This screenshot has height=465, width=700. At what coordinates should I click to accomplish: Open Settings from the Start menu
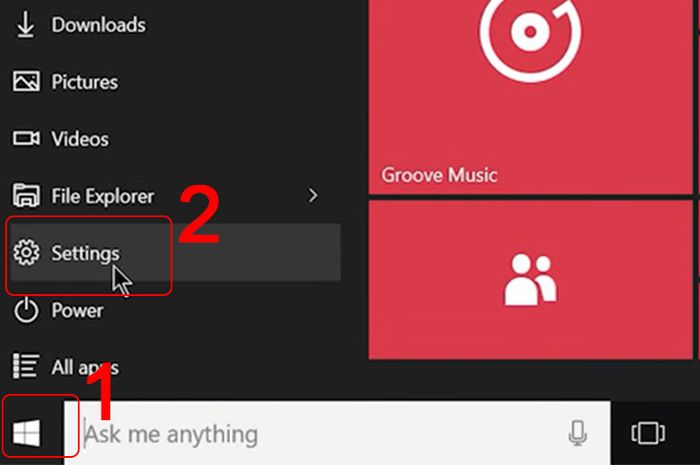174,253
